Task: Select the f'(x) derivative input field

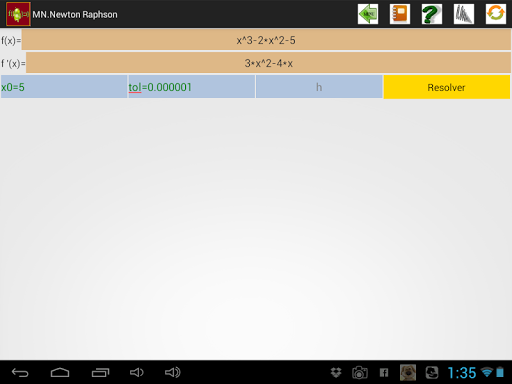Action: pos(268,63)
